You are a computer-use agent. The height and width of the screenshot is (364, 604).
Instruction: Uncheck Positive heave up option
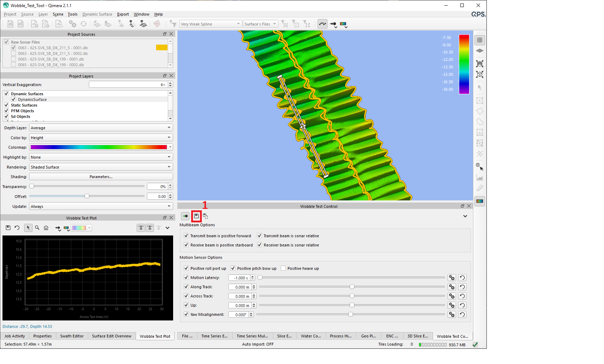pos(283,268)
